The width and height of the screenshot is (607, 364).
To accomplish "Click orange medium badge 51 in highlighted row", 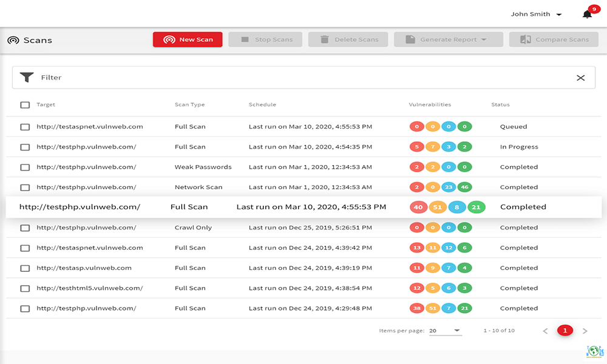I will [x=438, y=207].
